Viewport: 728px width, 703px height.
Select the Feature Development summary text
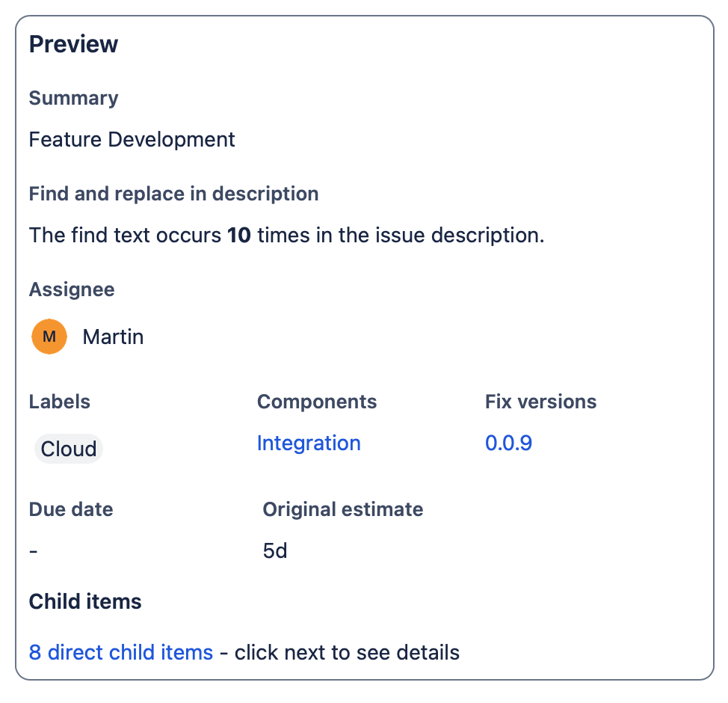click(x=132, y=139)
